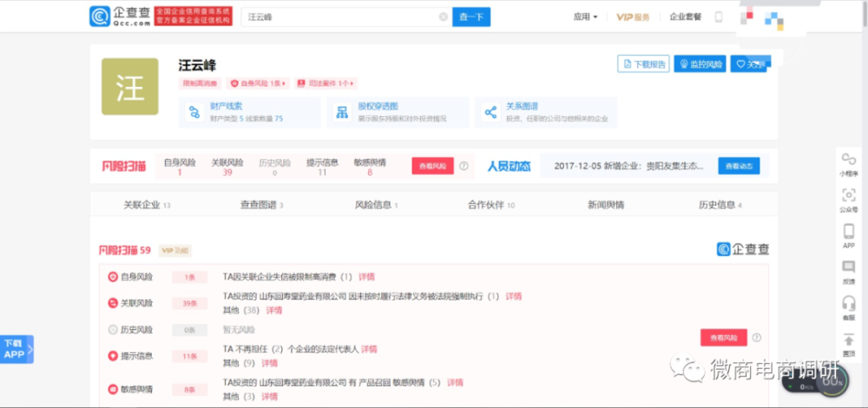Click the Qcc.com logo
The image size is (868, 408).
pyautogui.click(x=120, y=16)
